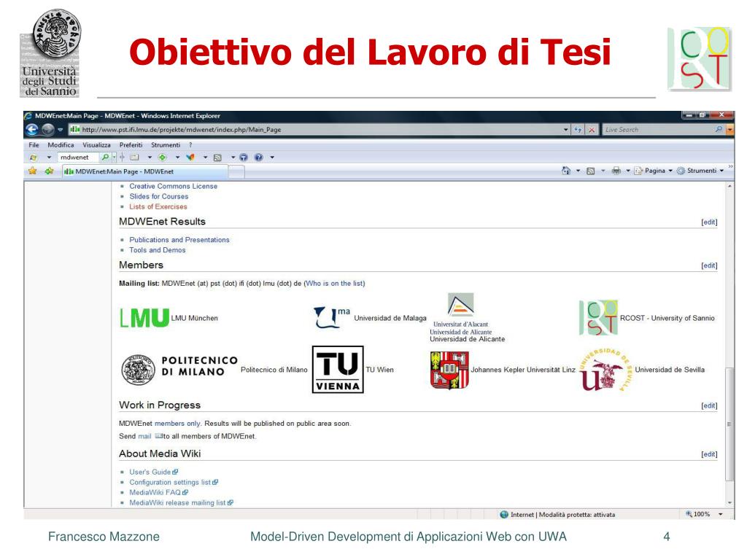Click the gear icon next to Strumenti
Viewport: 747px width, 560px height.
tap(681, 171)
